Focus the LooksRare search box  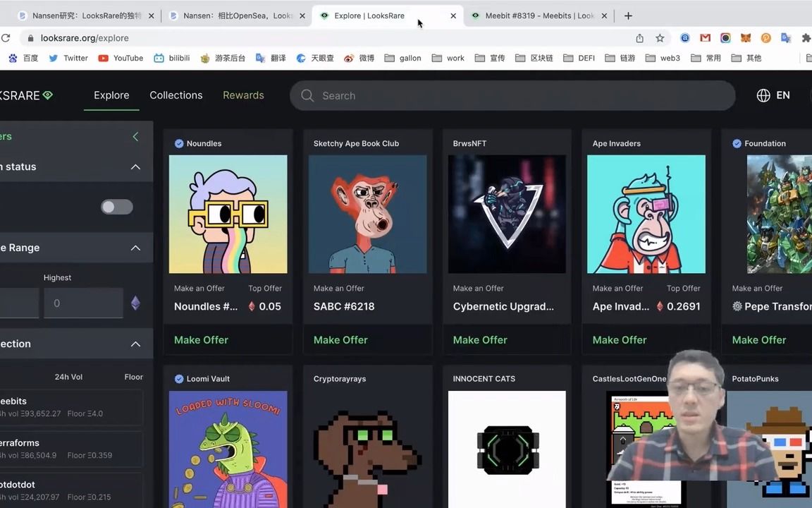(x=512, y=95)
